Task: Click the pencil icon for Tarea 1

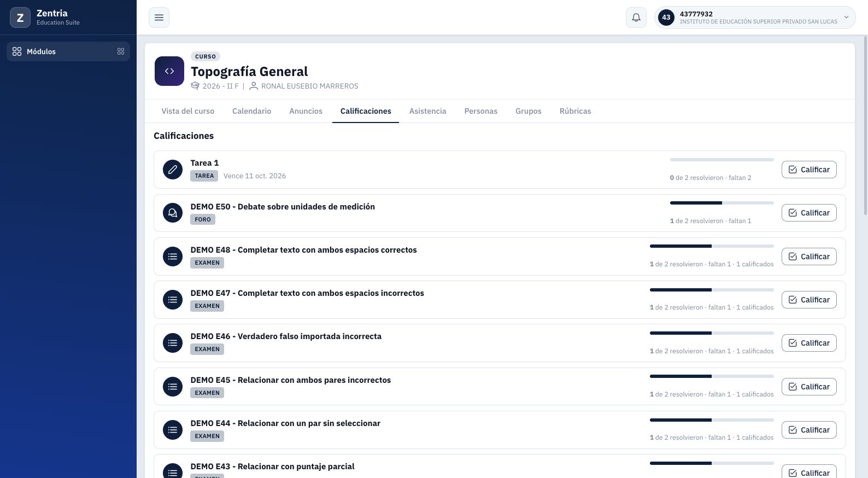Action: click(173, 170)
